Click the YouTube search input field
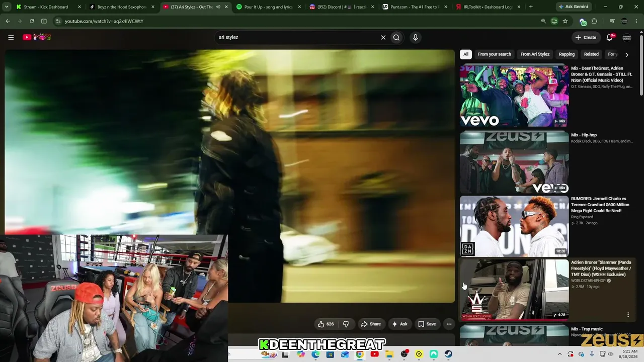The width and height of the screenshot is (644, 362). coord(297,37)
